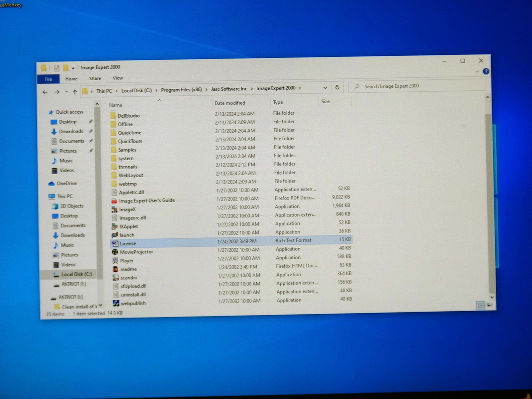This screenshot has height=399, width=532.
Task: Click the Properties quick access toolbar icon
Action: [56, 68]
